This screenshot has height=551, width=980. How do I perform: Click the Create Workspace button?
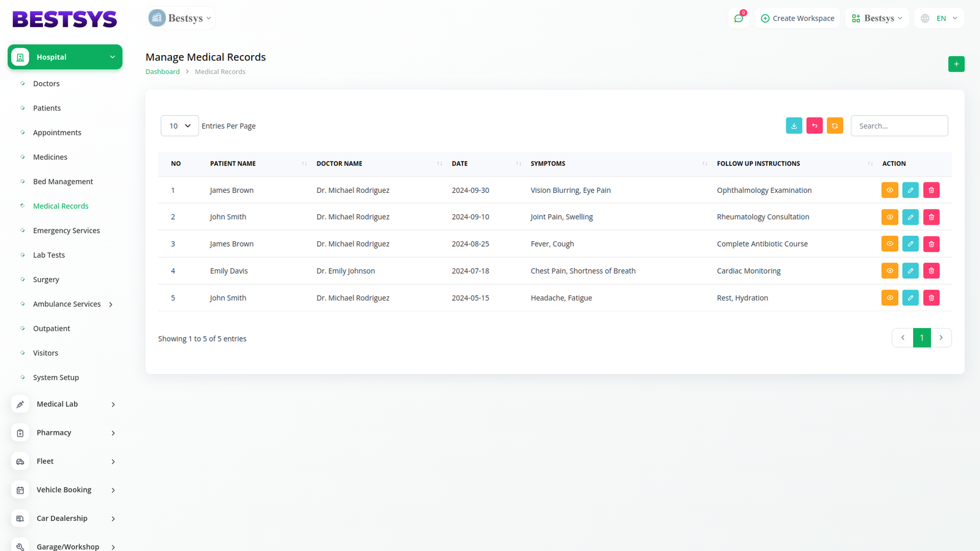point(797,18)
